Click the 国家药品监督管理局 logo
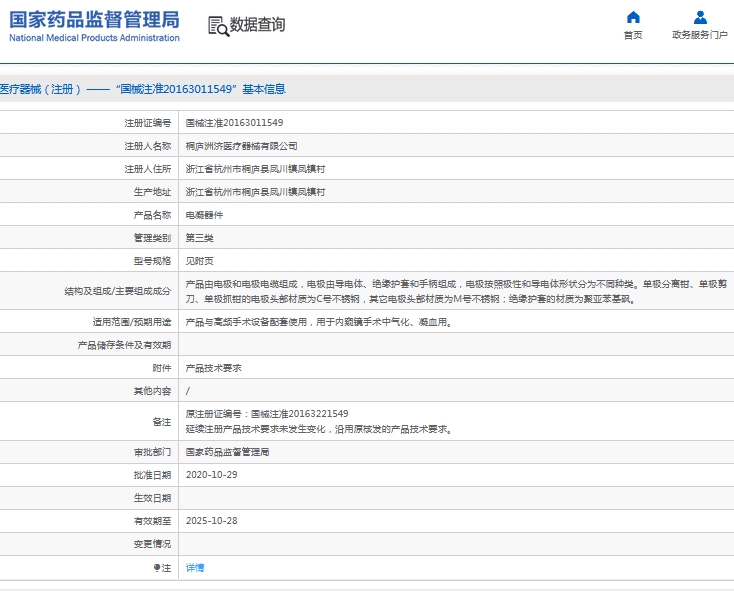734x591 pixels. click(94, 26)
